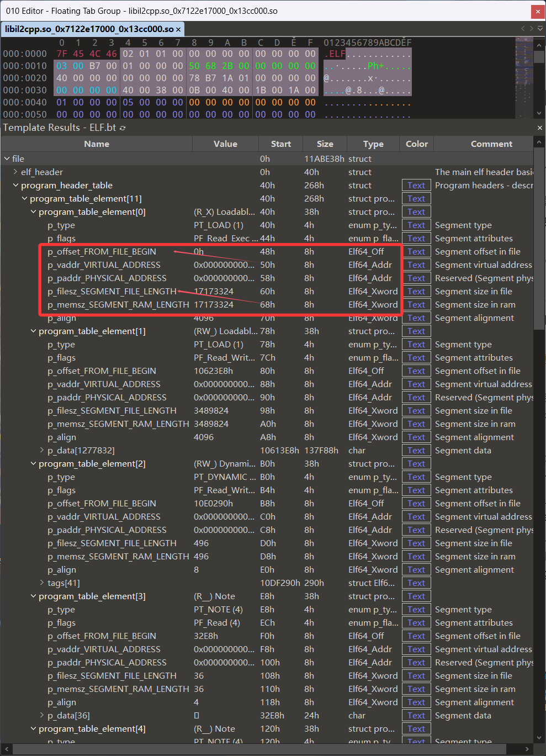Click the Template Results vertical scrollbar

(x=539, y=239)
